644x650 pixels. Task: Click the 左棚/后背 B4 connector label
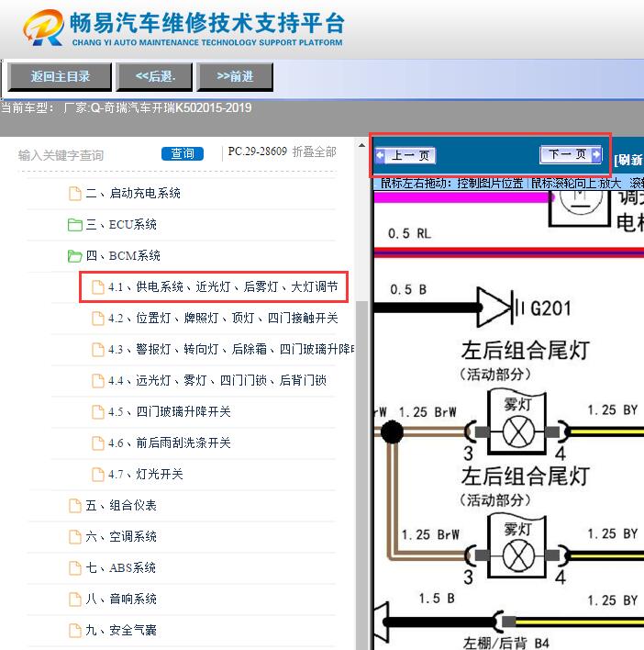[506, 644]
